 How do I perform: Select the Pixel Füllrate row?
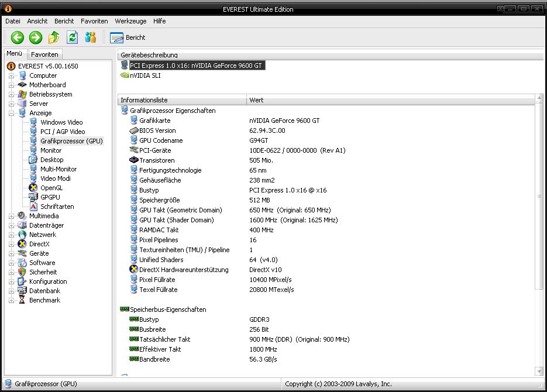click(326, 279)
